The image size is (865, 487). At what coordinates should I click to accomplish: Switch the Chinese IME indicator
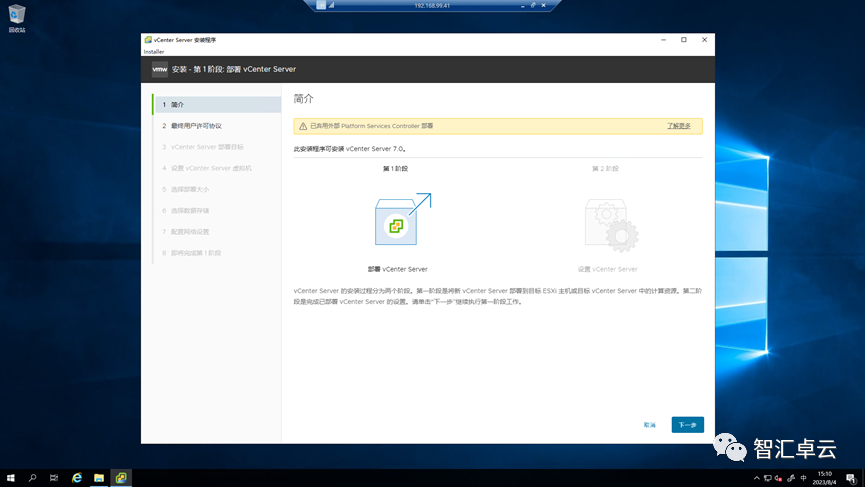803,478
